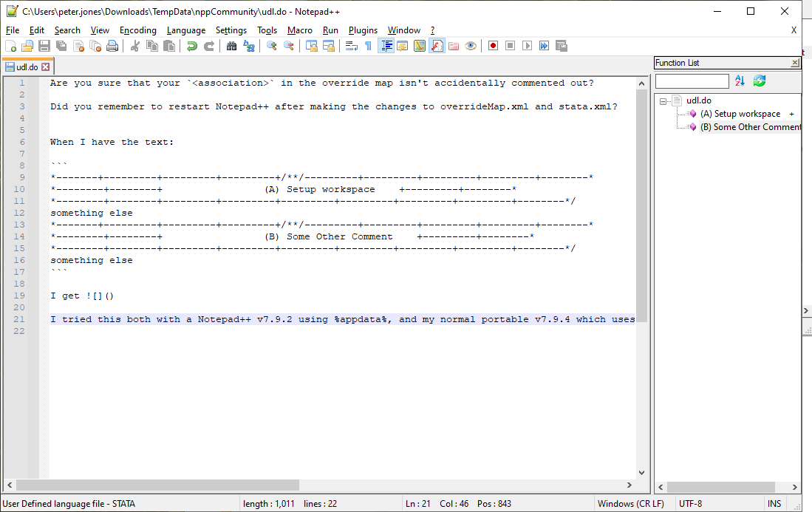The width and height of the screenshot is (812, 512).
Task: Open the question mark help menu
Action: pyautogui.click(x=432, y=30)
